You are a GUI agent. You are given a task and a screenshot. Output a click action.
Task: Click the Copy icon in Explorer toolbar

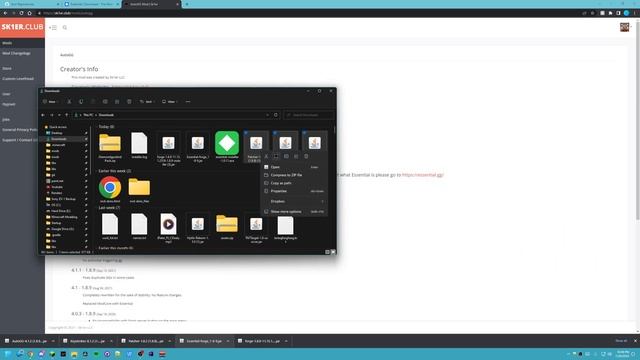pos(81,102)
